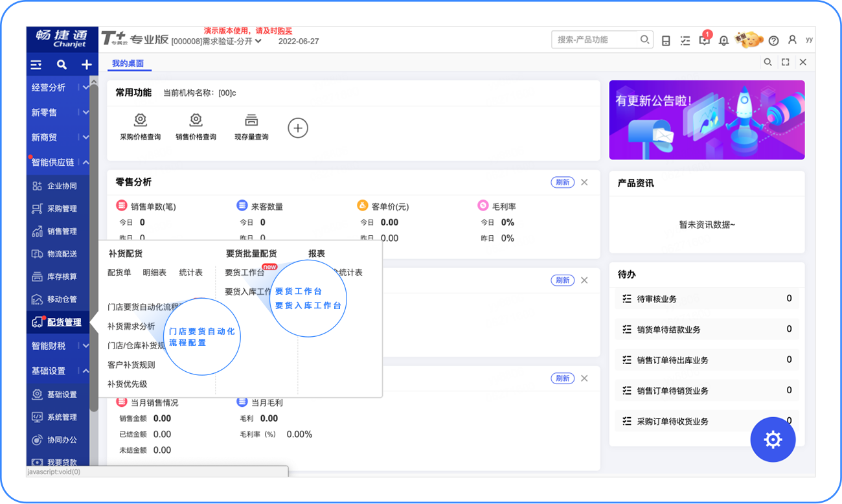
Task: Click the help question mark icon
Action: (x=773, y=40)
